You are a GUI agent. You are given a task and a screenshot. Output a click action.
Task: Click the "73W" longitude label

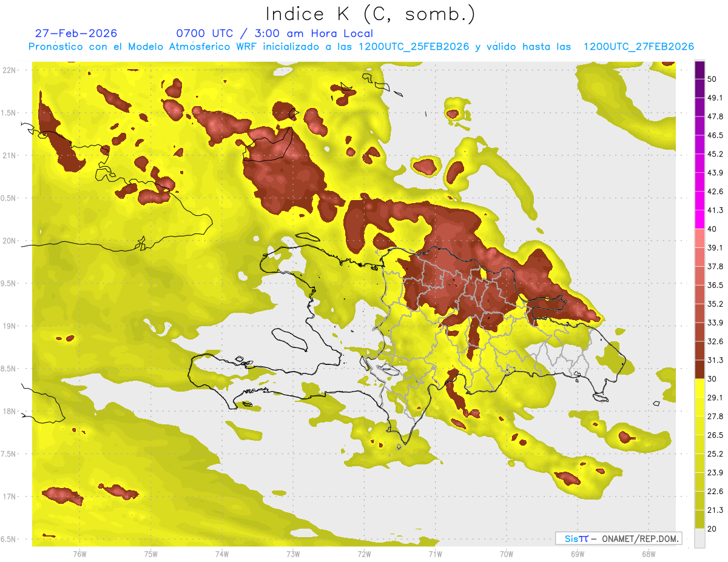(x=293, y=554)
